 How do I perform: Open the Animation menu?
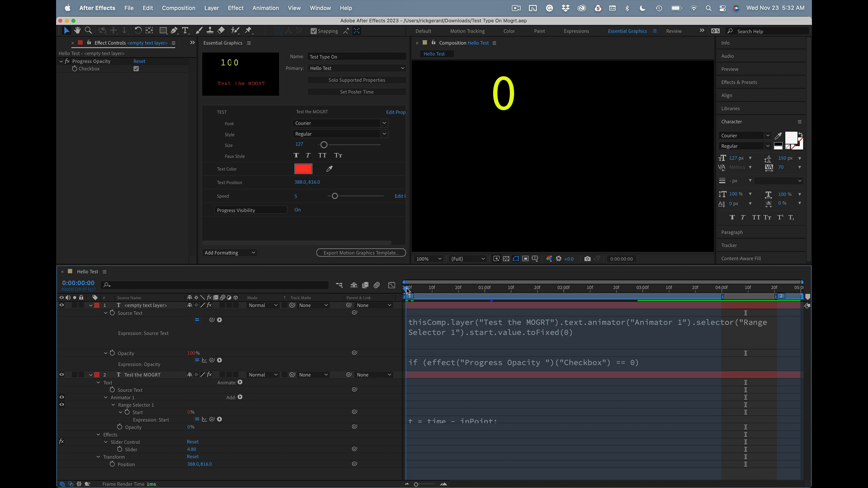tap(265, 8)
